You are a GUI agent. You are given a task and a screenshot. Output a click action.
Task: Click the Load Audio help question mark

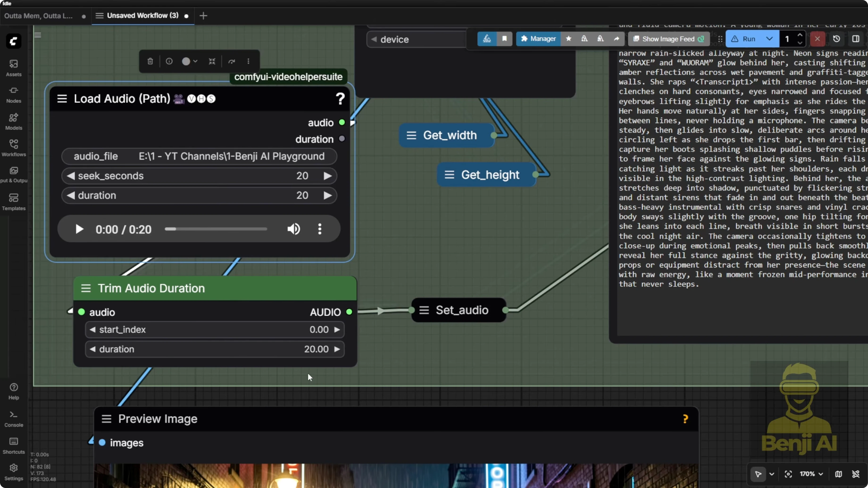(x=340, y=99)
